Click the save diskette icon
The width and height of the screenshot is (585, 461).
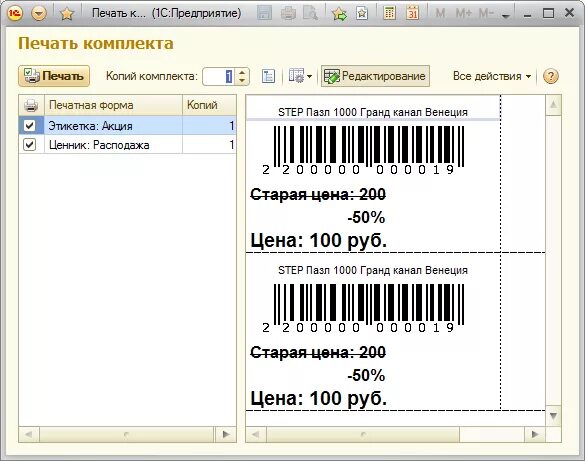coord(265,13)
